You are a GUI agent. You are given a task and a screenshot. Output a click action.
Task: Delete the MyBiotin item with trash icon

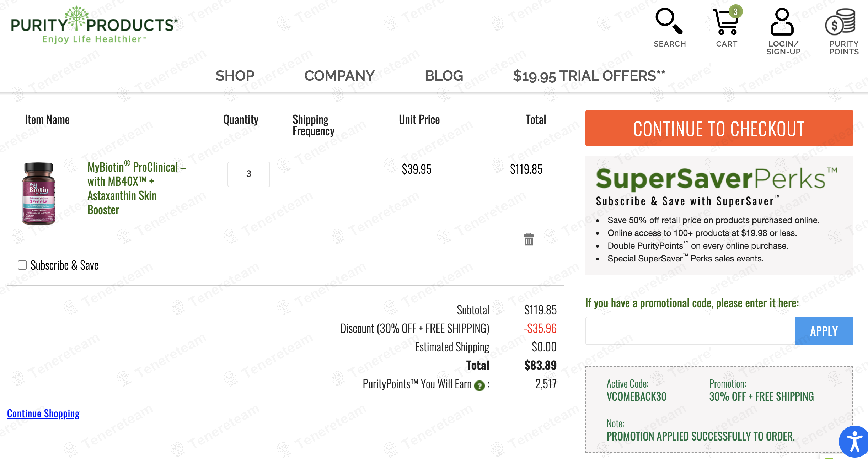click(529, 239)
